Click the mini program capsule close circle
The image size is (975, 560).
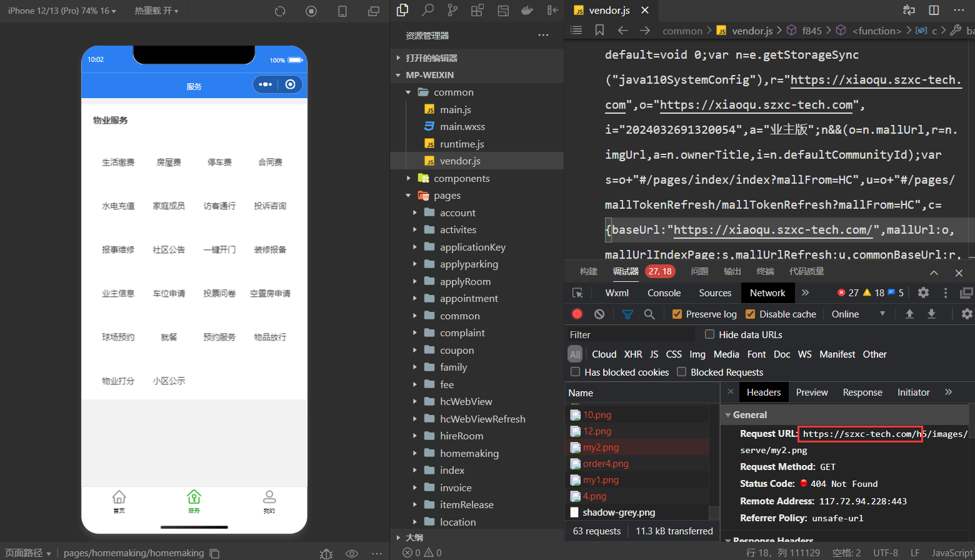pos(290,84)
